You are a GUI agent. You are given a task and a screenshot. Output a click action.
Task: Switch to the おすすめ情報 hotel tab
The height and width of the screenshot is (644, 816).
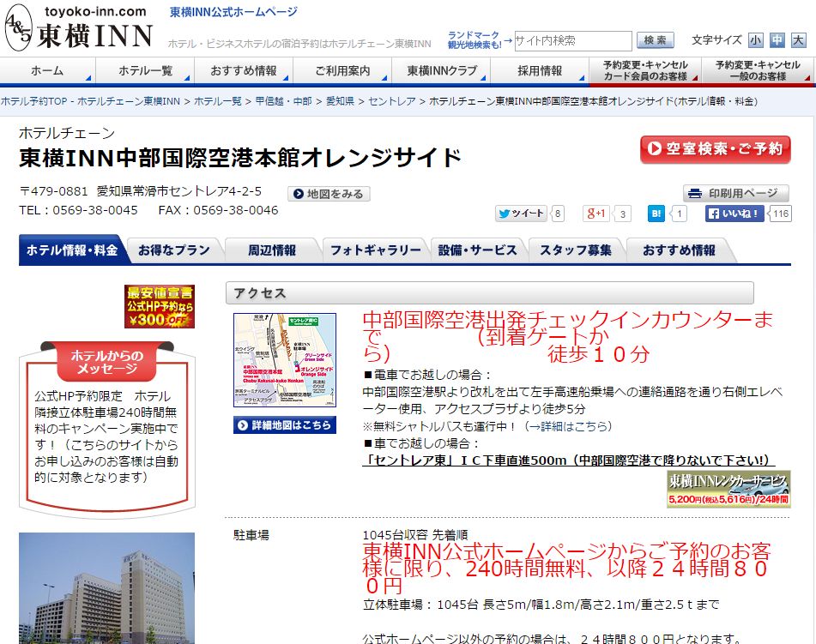[x=679, y=250]
